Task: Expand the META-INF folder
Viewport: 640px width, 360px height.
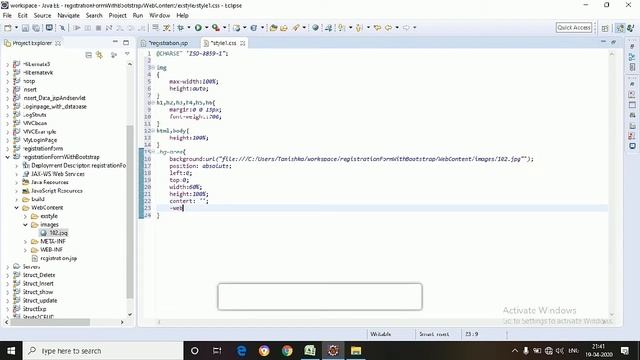Action: click(x=25, y=241)
